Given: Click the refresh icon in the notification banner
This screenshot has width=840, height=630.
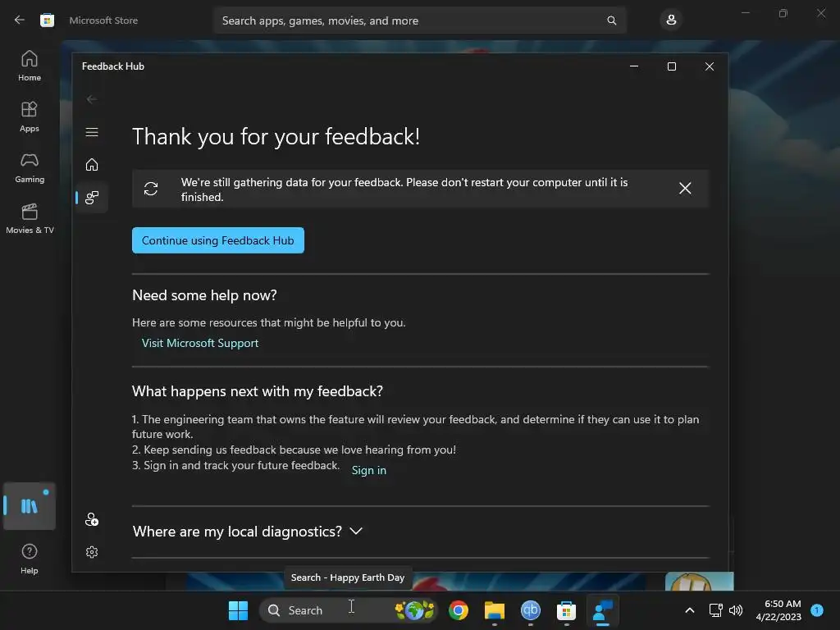Looking at the screenshot, I should (x=151, y=189).
